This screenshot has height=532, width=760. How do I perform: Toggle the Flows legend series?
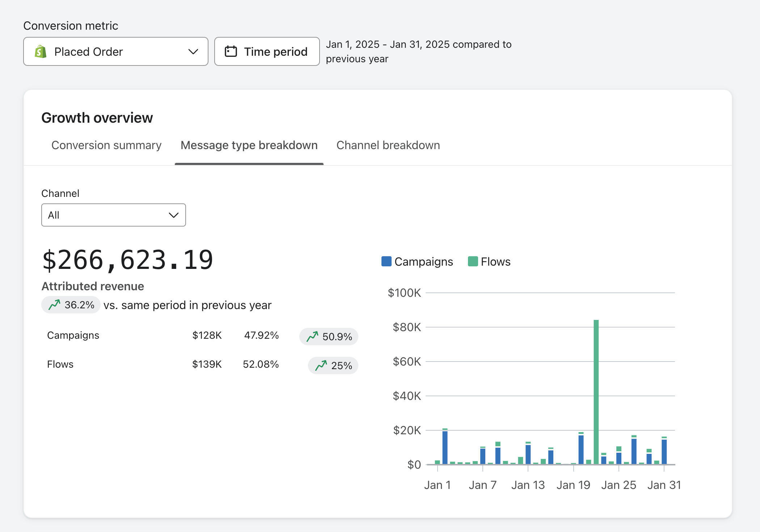(495, 262)
